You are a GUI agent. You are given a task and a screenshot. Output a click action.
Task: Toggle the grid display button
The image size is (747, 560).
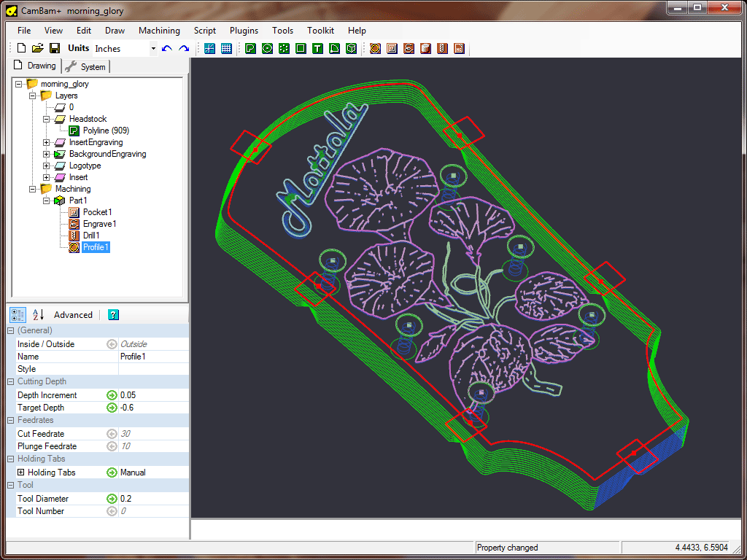point(226,49)
